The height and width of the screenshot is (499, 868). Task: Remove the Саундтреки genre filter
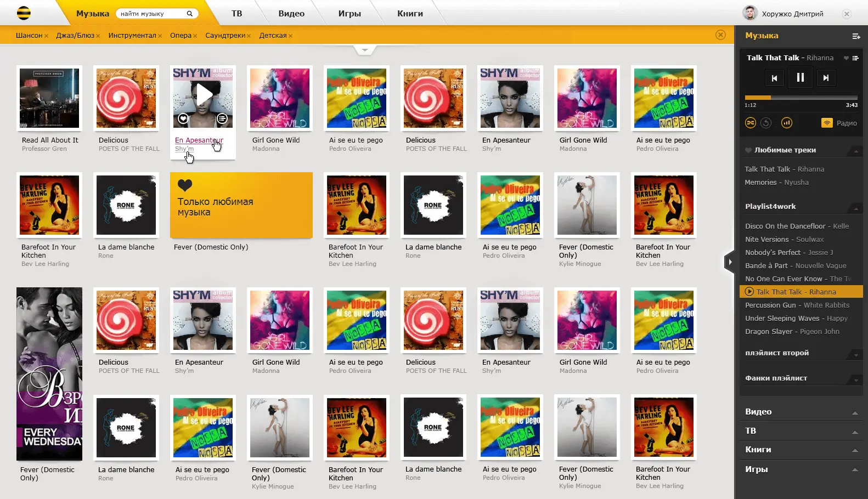[249, 36]
